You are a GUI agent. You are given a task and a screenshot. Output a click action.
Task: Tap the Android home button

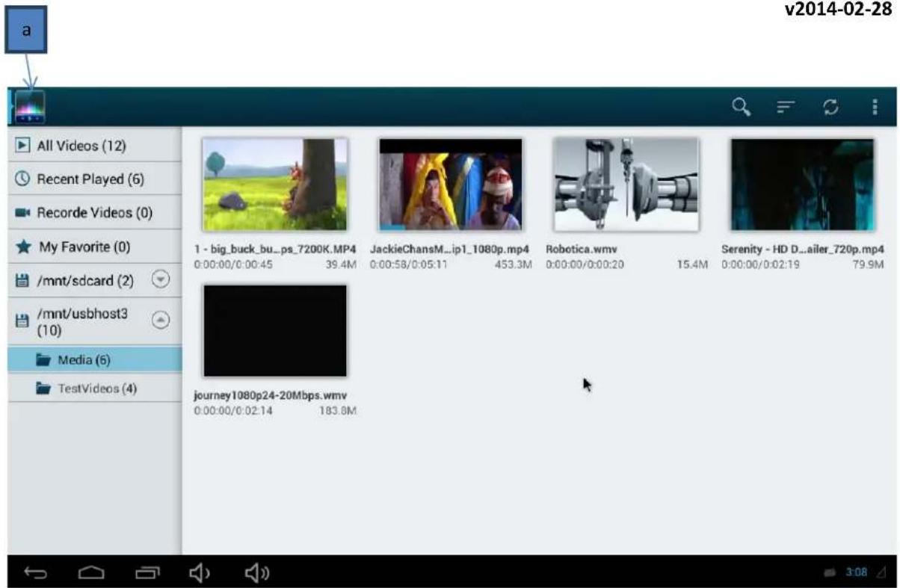(x=91, y=572)
